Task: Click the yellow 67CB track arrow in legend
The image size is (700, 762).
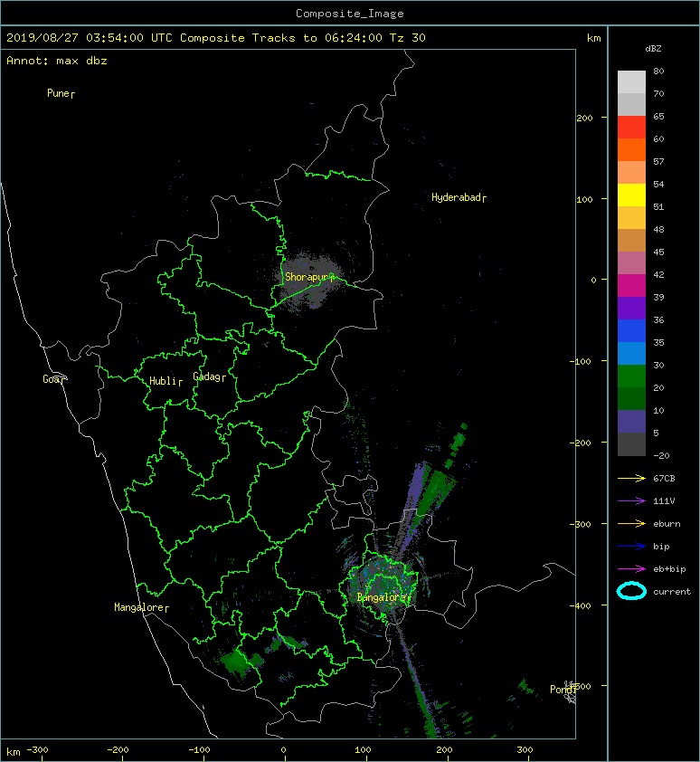Action: pos(631,479)
